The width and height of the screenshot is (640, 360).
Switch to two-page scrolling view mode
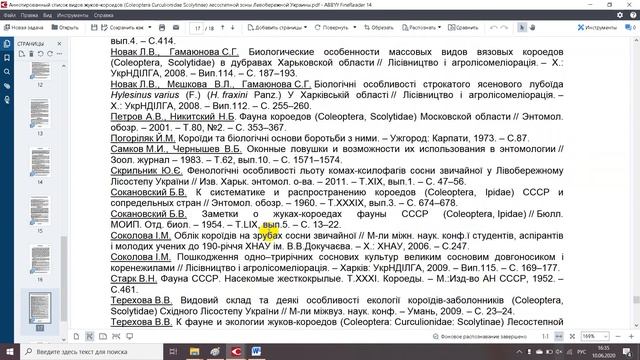coord(116,336)
